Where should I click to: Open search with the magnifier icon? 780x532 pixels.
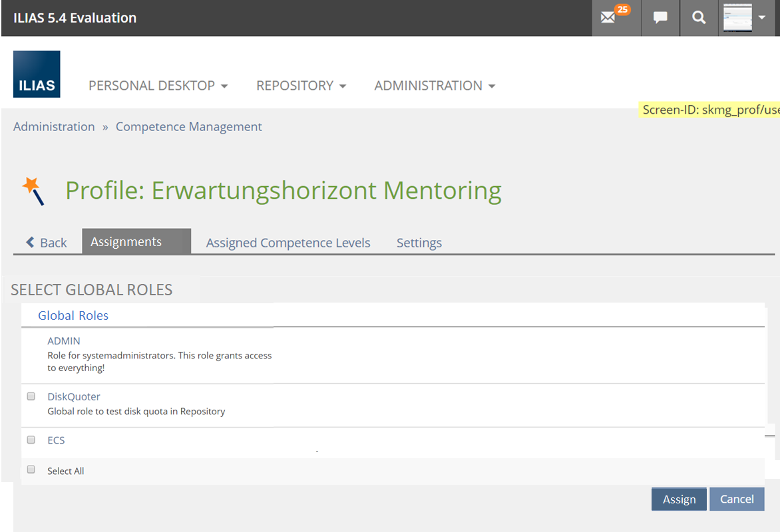pyautogui.click(x=699, y=18)
